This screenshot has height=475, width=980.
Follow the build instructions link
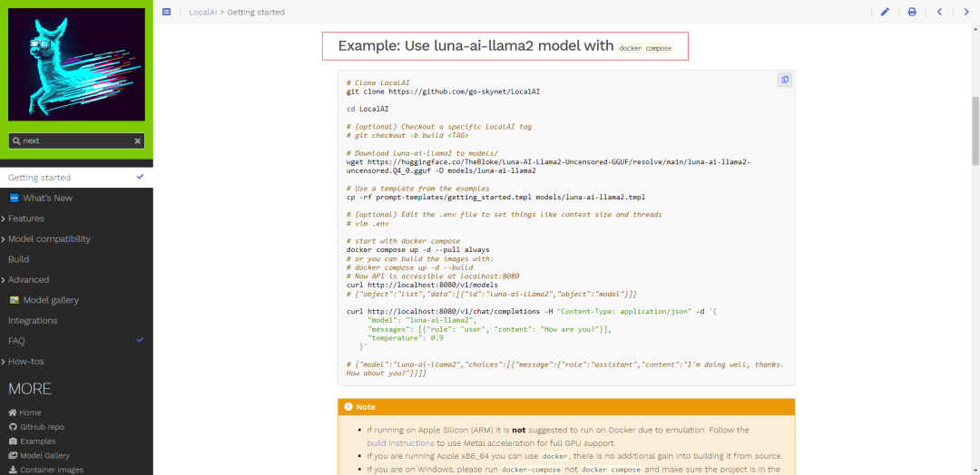[400, 442]
